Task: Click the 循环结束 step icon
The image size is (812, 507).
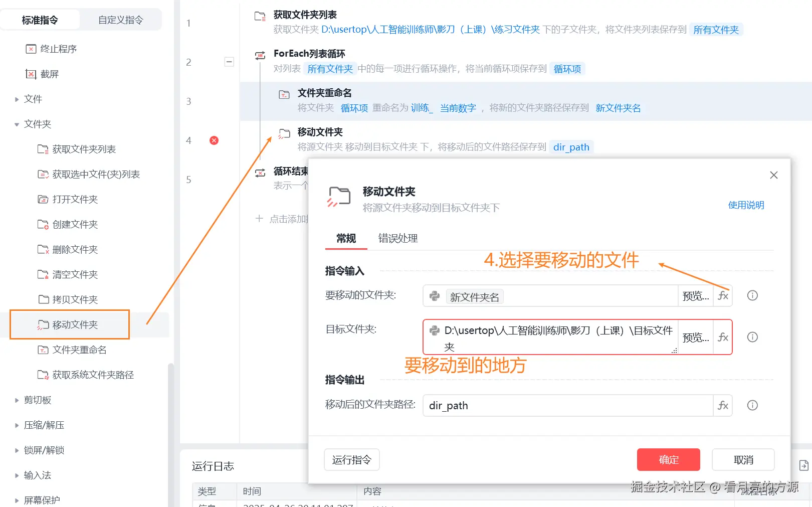Action: tap(260, 173)
